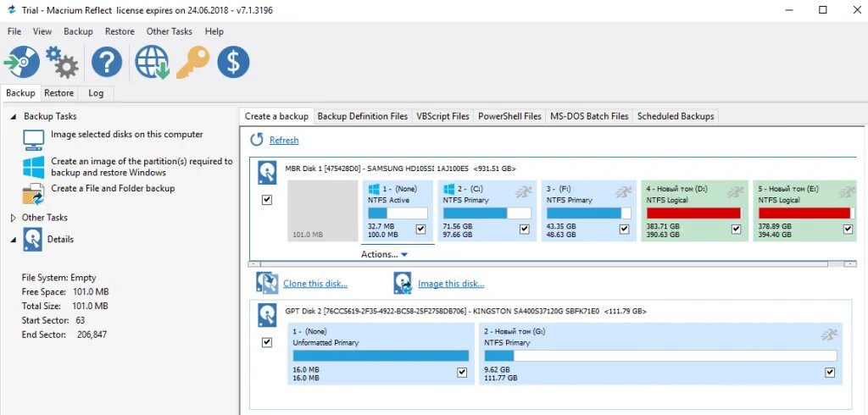
Task: Click the Image this disk icon
Action: [403, 283]
